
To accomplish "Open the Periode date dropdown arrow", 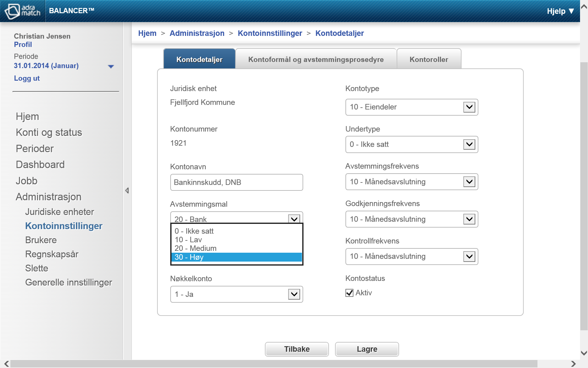I will coord(111,66).
